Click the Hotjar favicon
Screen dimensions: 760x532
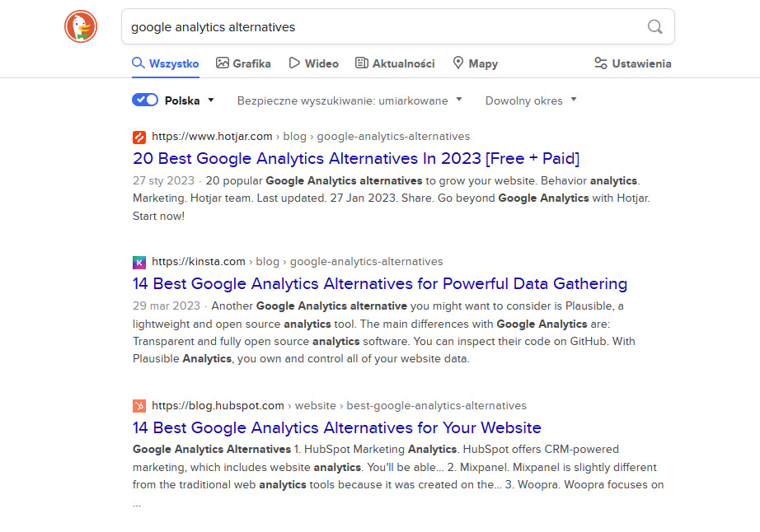click(x=139, y=137)
